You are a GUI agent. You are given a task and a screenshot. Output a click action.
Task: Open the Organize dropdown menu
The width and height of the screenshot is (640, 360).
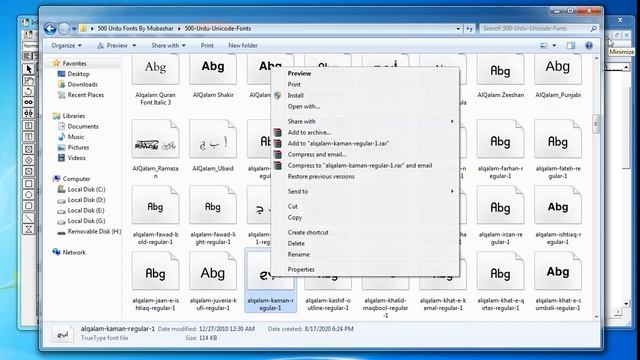(66, 45)
